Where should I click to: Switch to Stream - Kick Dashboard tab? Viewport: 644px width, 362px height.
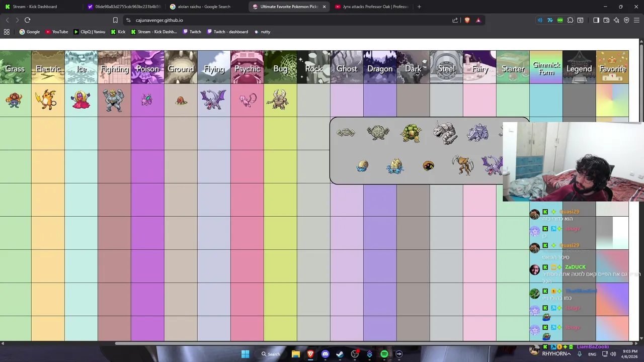point(40,7)
